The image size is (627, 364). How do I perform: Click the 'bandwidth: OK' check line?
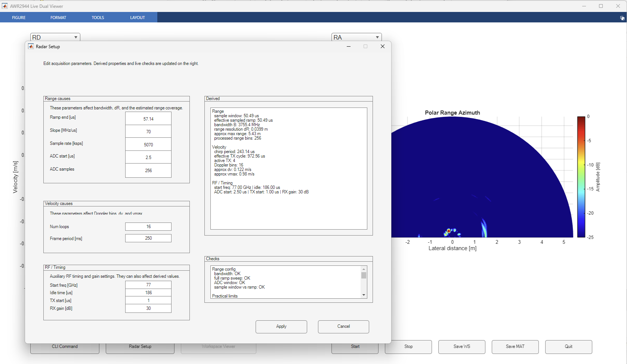tap(227, 274)
